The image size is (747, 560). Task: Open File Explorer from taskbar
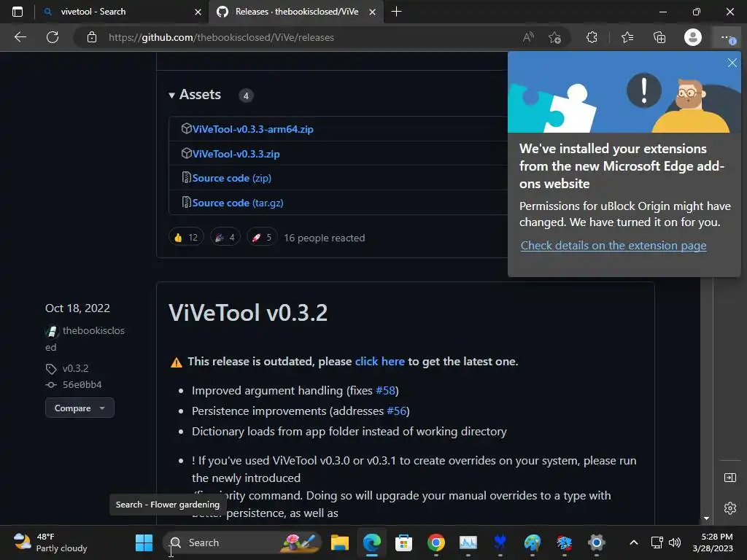click(x=340, y=542)
